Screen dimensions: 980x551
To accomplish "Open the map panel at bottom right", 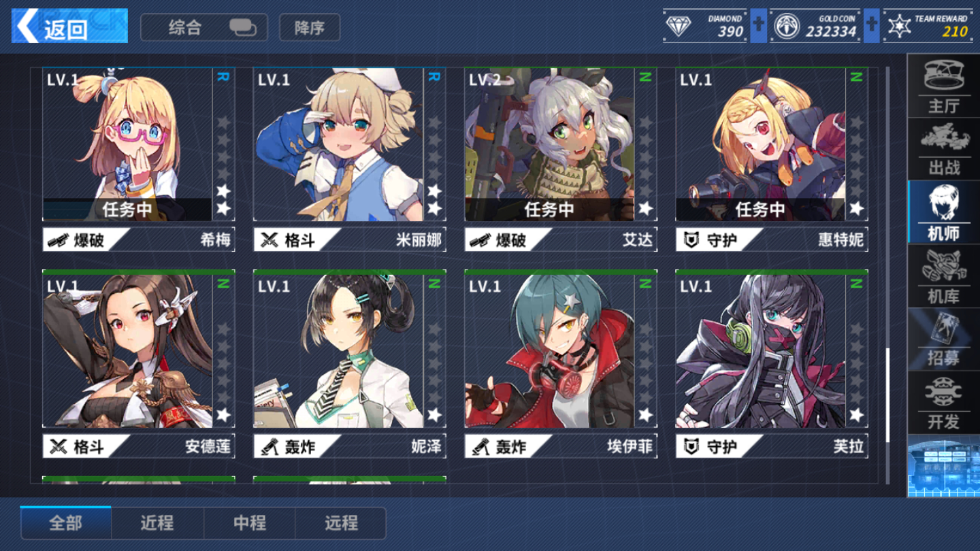I will 943,466.
